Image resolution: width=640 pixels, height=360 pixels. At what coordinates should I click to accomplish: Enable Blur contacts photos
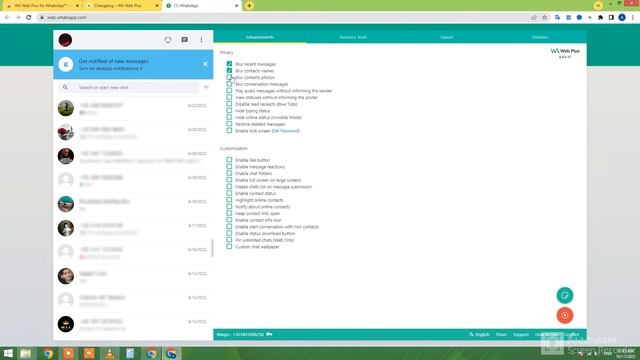pos(229,77)
